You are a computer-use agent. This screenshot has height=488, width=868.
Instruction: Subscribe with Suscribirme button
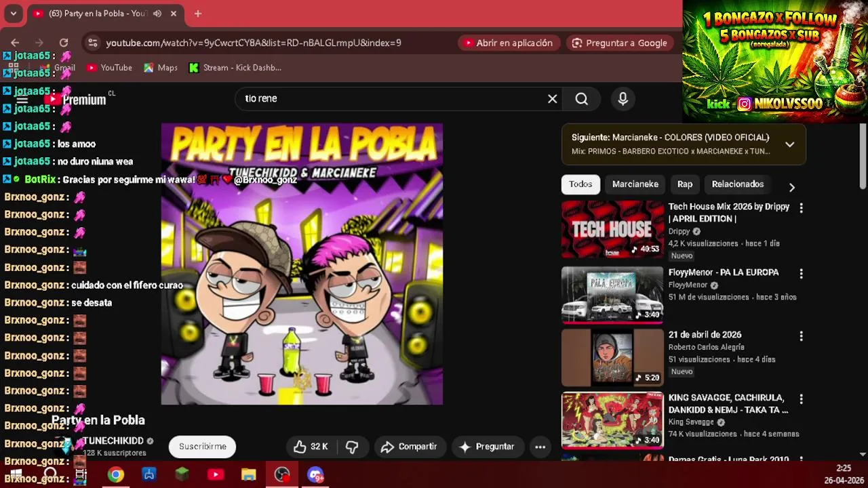click(x=203, y=447)
